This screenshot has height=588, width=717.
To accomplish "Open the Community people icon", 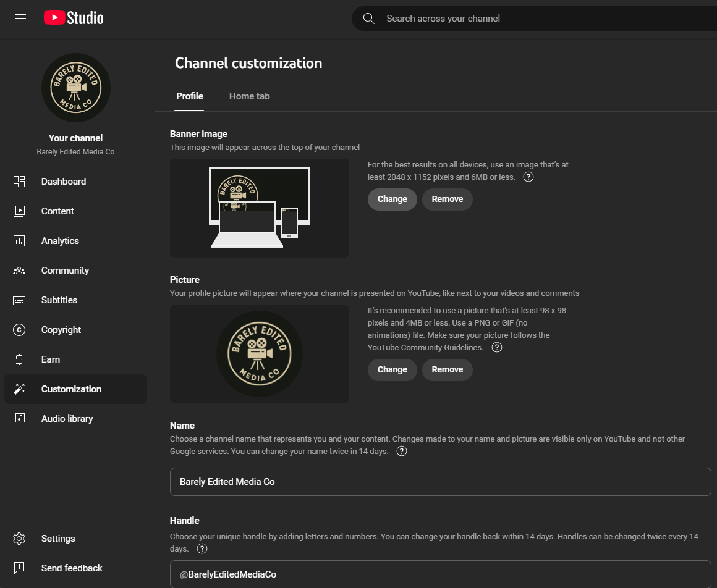I will [19, 271].
